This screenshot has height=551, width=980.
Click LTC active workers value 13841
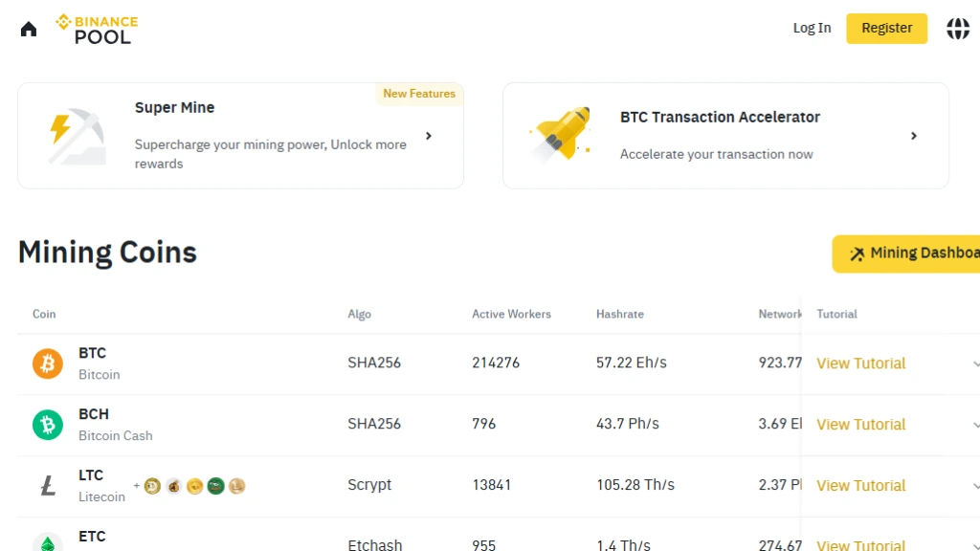pyautogui.click(x=491, y=485)
